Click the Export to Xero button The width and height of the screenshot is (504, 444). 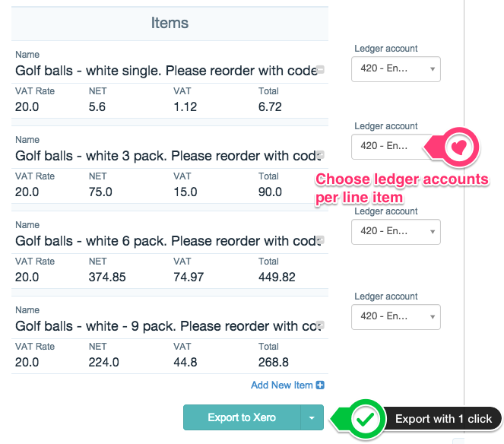242,417
